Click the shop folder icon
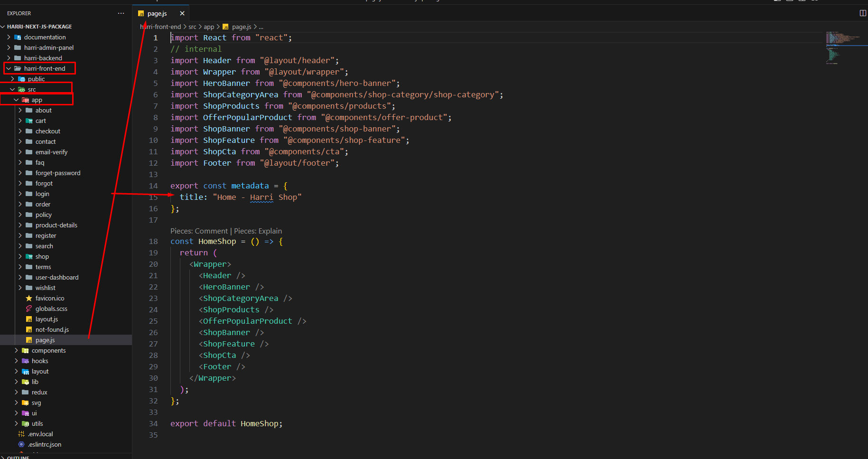This screenshot has width=868, height=459. coord(29,256)
